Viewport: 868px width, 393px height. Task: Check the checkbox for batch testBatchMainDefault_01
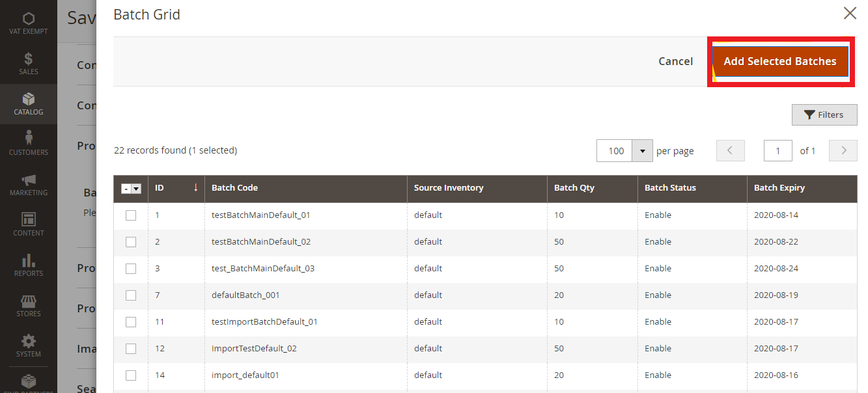coord(131,215)
